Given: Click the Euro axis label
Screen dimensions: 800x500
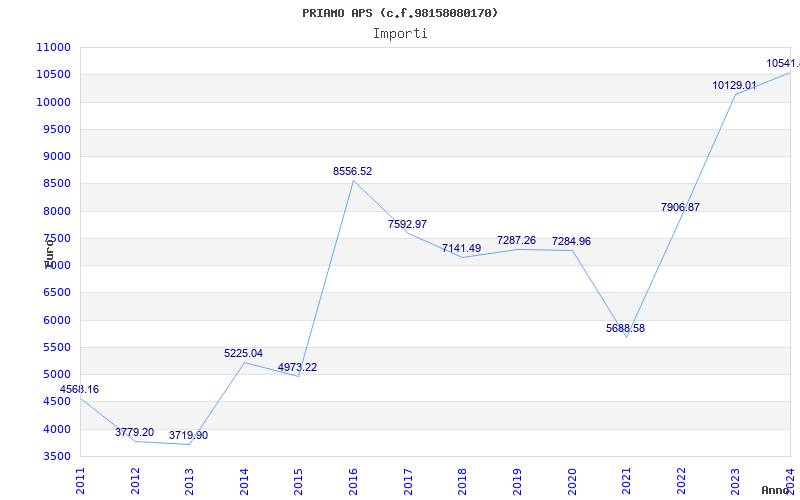Looking at the screenshot, I should pos(49,254).
